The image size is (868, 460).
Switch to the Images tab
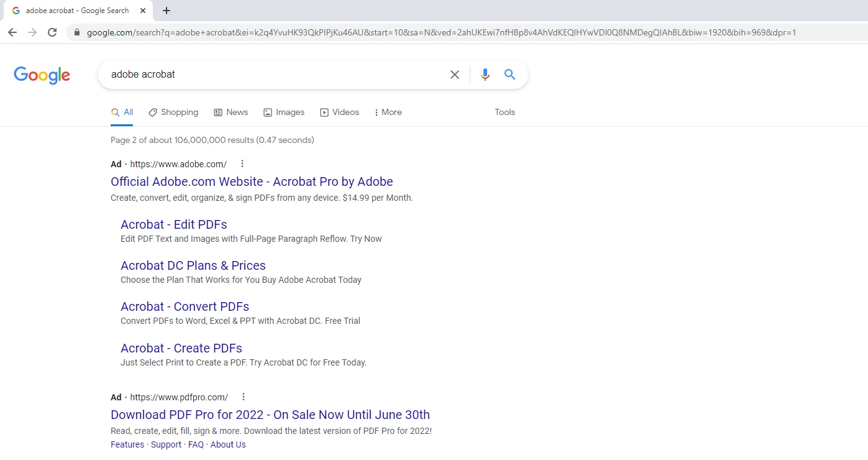click(284, 113)
